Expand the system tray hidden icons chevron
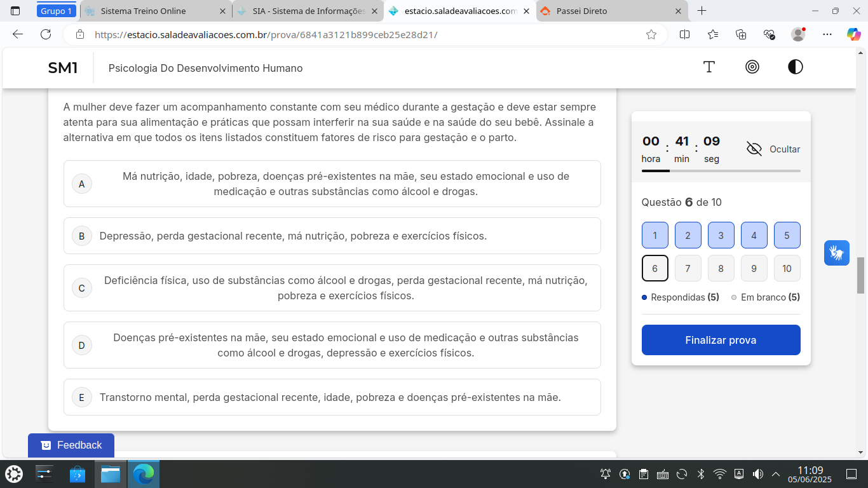 point(776,474)
